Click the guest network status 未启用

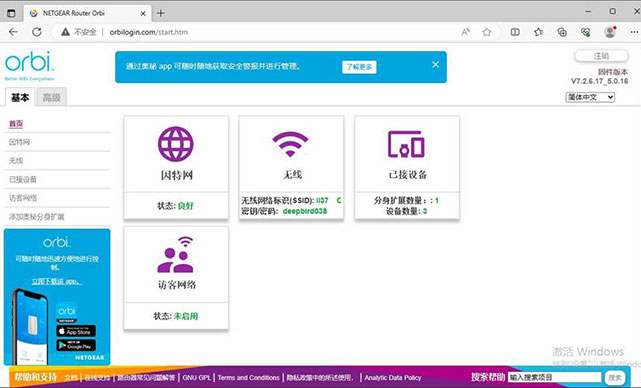point(186,316)
